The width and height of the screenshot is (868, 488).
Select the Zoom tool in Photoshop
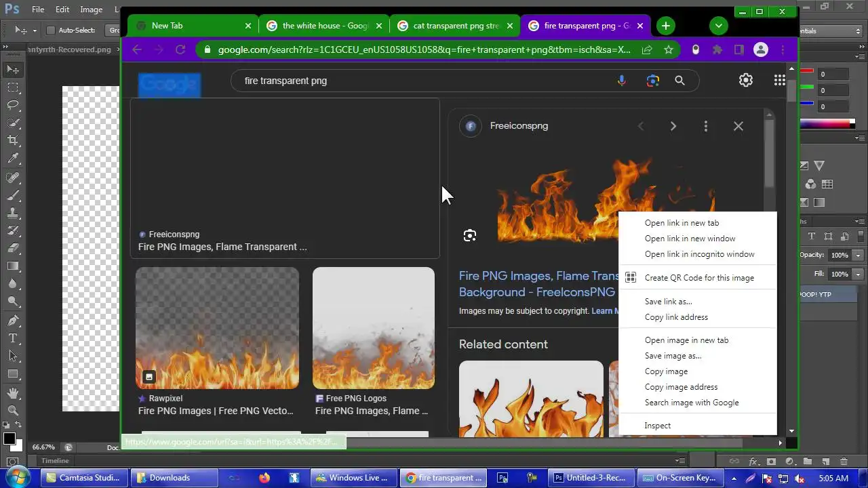13,410
